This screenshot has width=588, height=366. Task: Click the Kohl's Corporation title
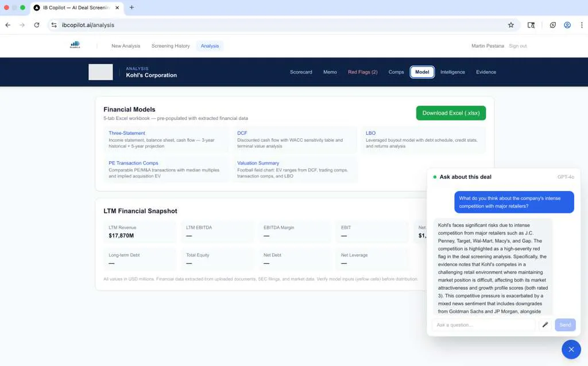coord(151,75)
